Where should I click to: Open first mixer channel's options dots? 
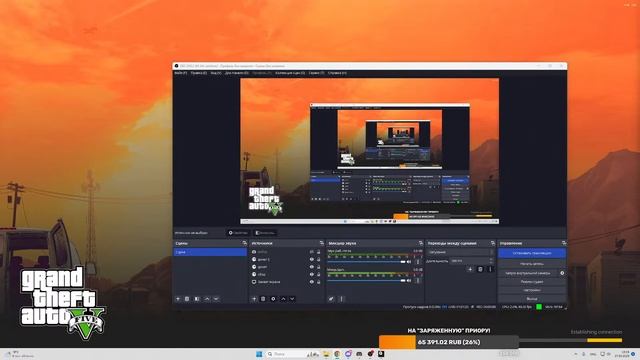tap(418, 262)
